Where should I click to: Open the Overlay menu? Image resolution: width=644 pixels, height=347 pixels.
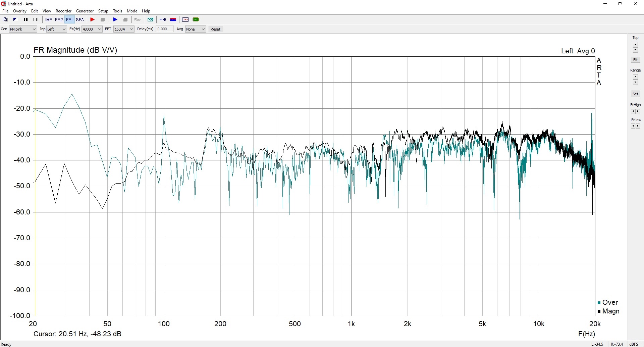(x=20, y=11)
